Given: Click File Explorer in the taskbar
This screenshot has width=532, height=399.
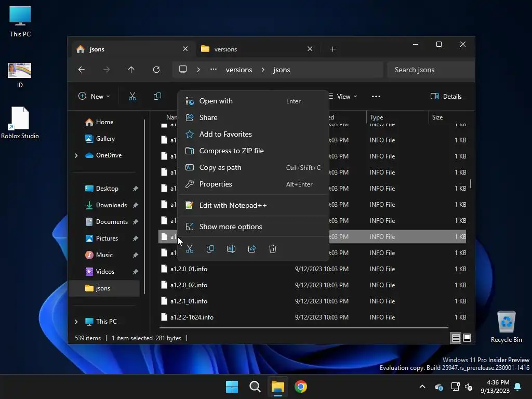Looking at the screenshot, I should (x=277, y=387).
